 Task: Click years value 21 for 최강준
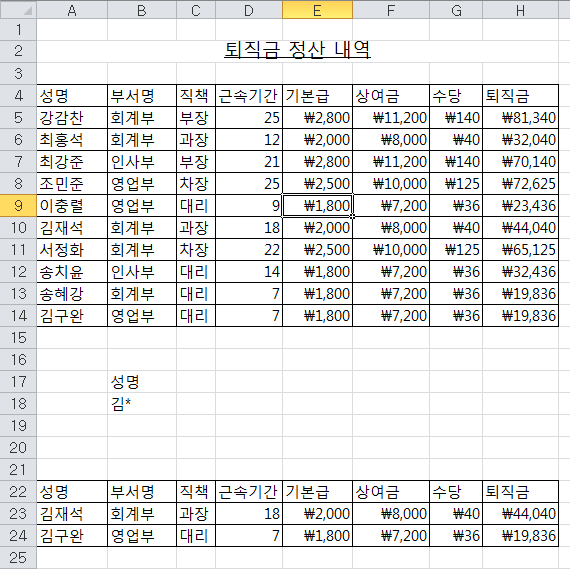click(249, 161)
